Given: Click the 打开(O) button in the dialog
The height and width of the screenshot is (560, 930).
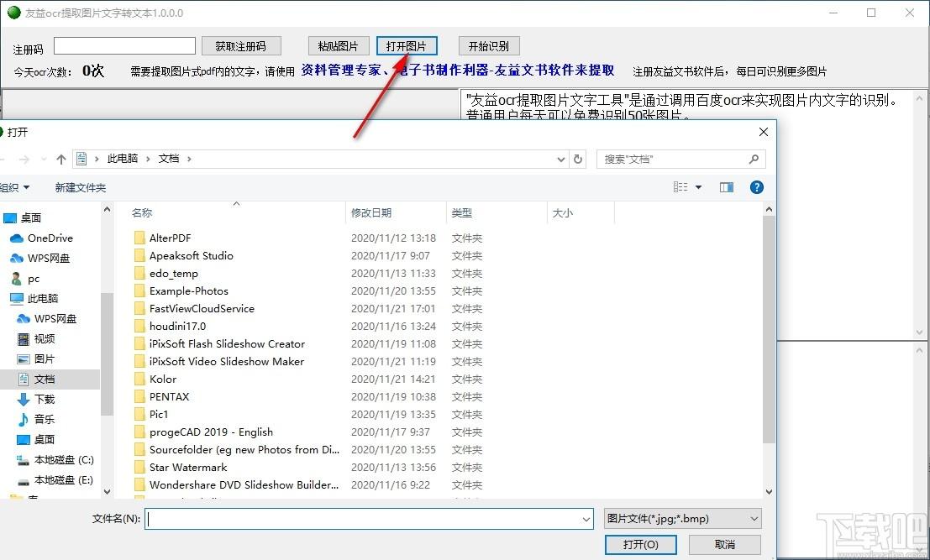Looking at the screenshot, I should click(x=640, y=545).
